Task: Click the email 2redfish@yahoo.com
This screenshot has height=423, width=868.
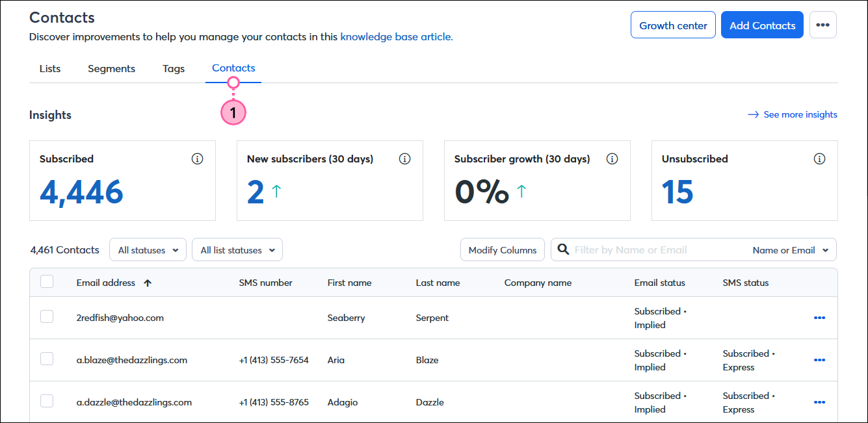Action: pyautogui.click(x=120, y=318)
